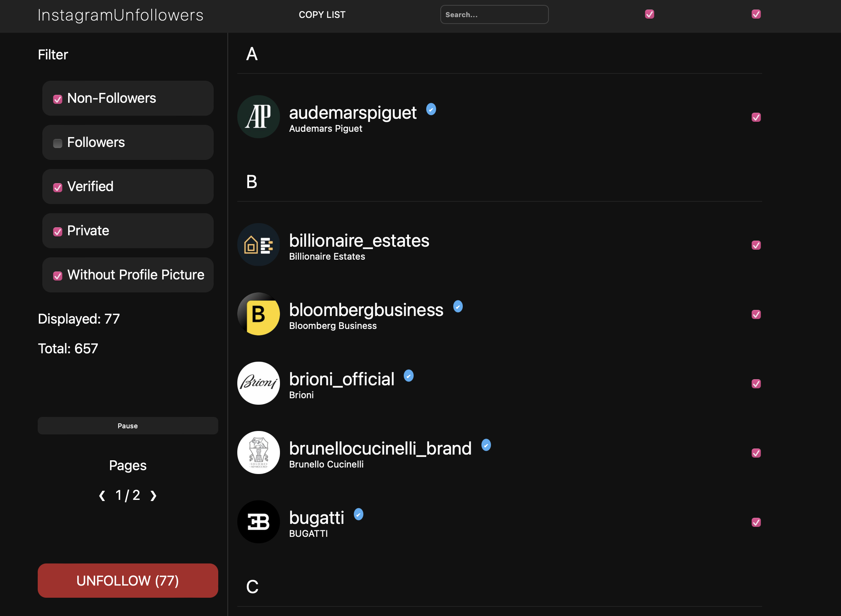
Task: Focus the Search input field
Action: tap(494, 14)
